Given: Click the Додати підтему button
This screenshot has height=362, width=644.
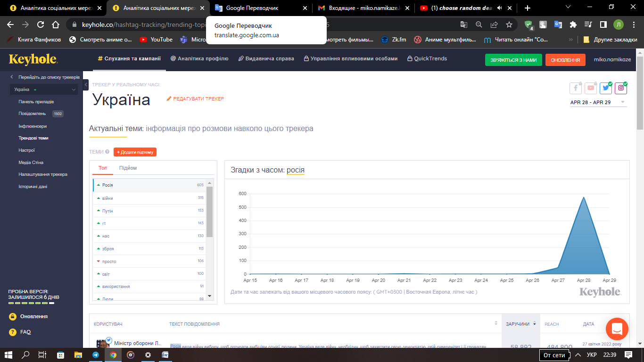Looking at the screenshot, I should click(135, 152).
